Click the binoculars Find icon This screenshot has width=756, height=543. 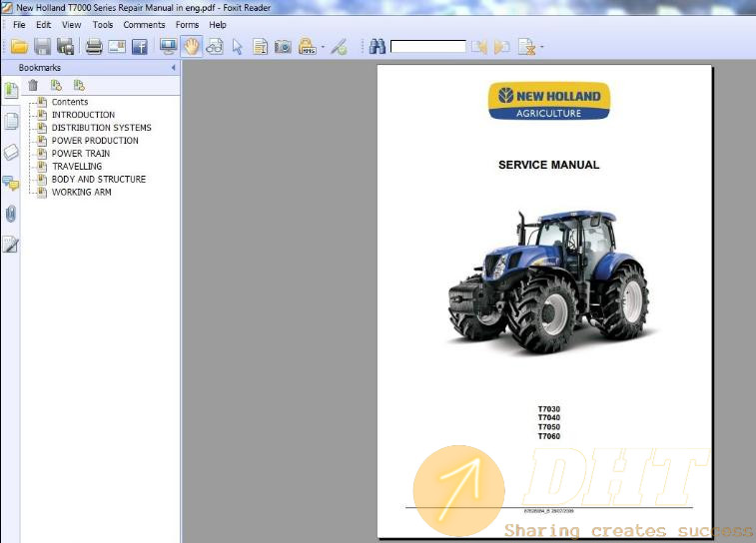tap(378, 47)
